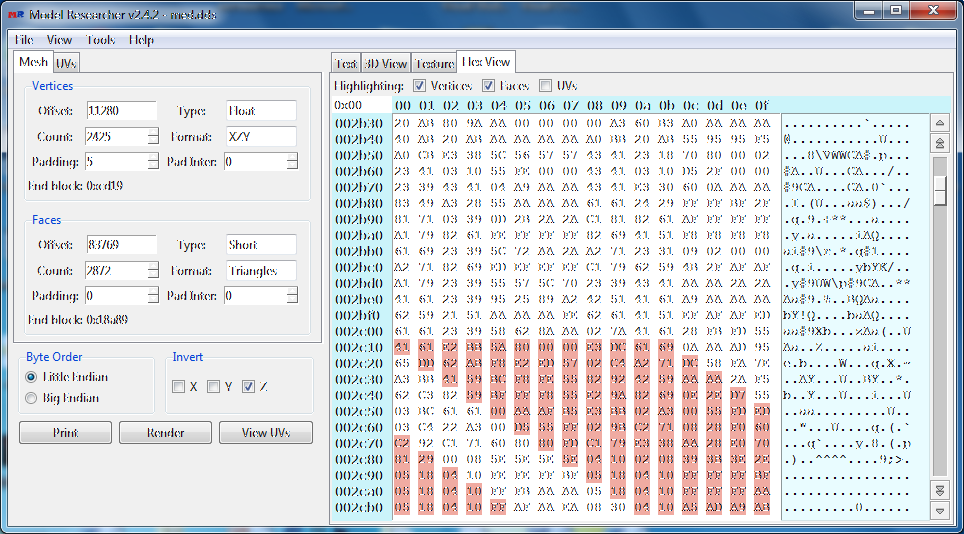Screen dimensions: 964x534
Task: Switch to the 3D View tab
Action: click(385, 64)
